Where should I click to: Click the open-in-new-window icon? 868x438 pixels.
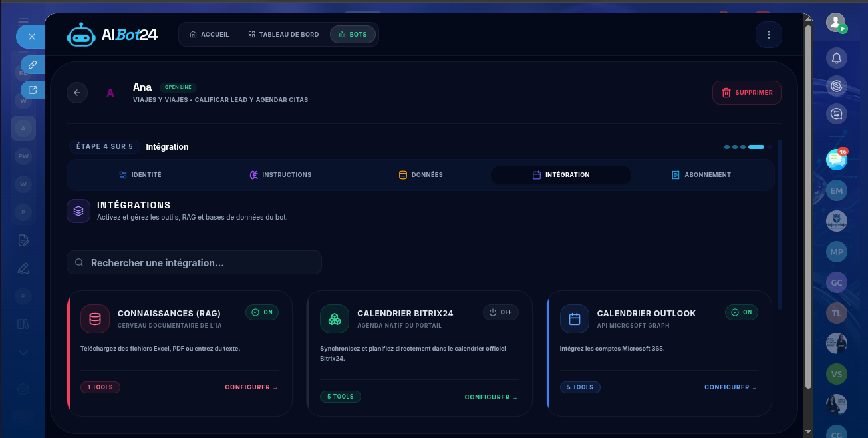coord(33,90)
